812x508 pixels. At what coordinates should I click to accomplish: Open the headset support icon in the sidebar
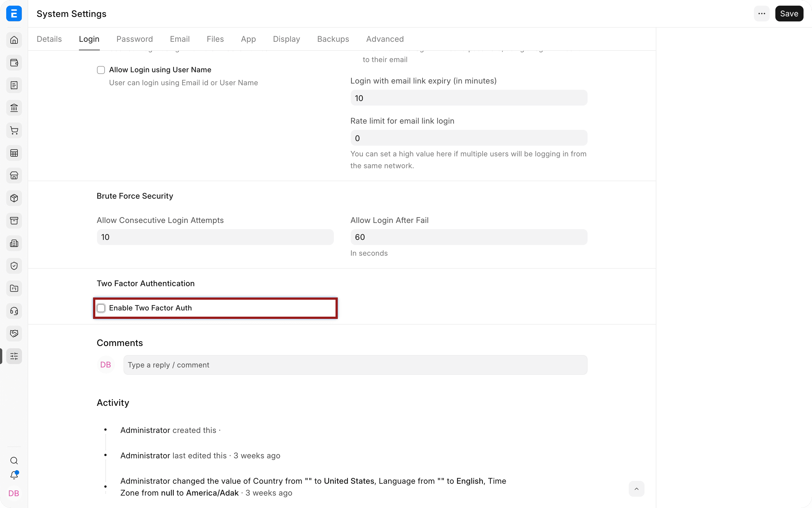14,311
